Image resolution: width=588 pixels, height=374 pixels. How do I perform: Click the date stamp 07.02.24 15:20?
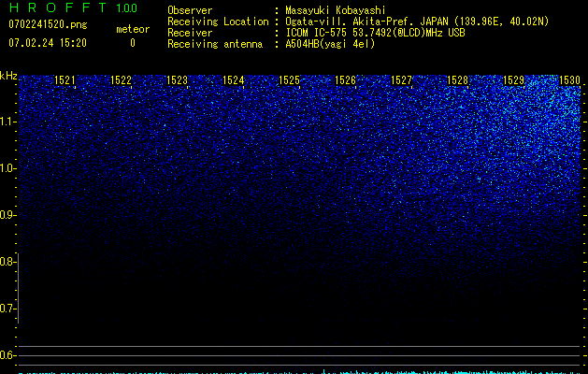coord(48,43)
